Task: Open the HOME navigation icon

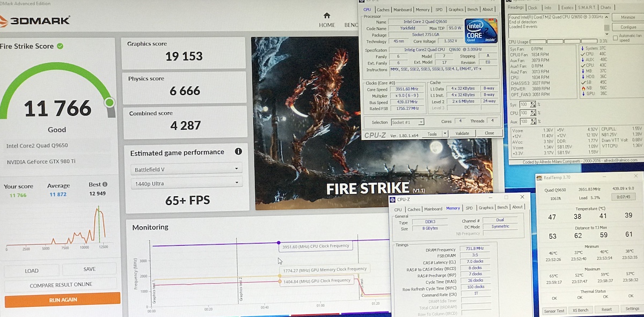Action: coord(327,15)
